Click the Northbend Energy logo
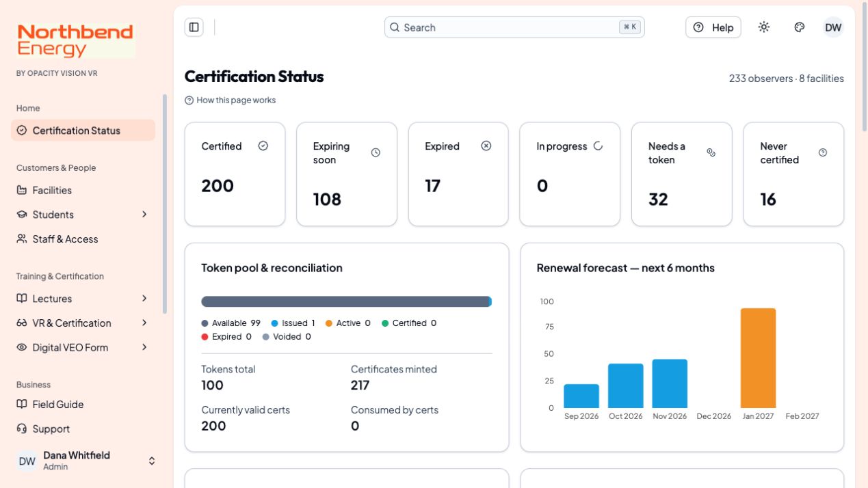Screen dimensions: 868x488 pos(75,40)
